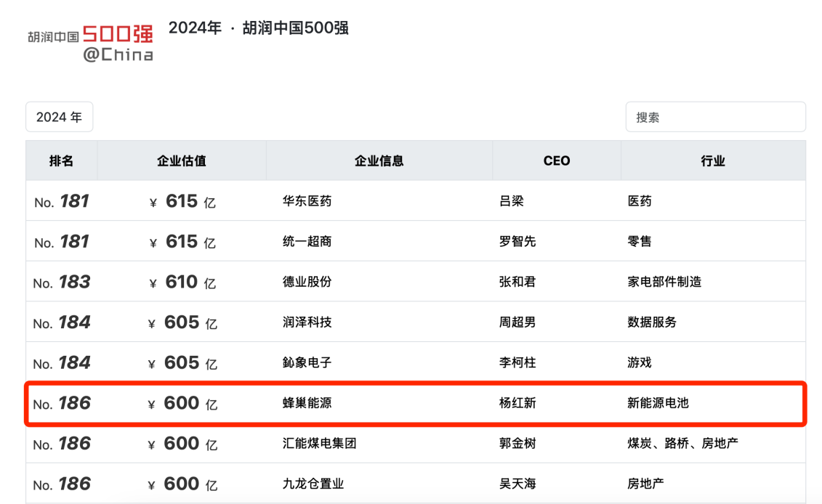Click the CEO column header

[x=557, y=160]
